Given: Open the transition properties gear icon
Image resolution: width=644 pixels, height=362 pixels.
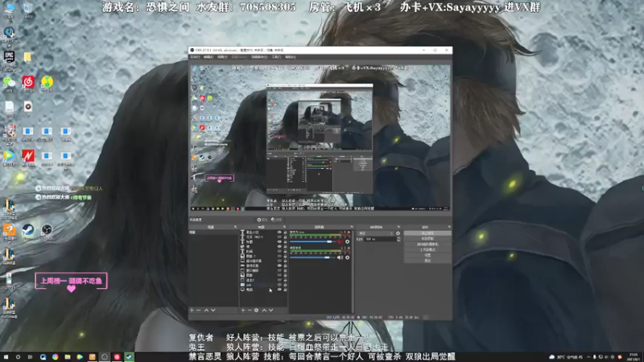Looking at the screenshot, I should tap(398, 233).
